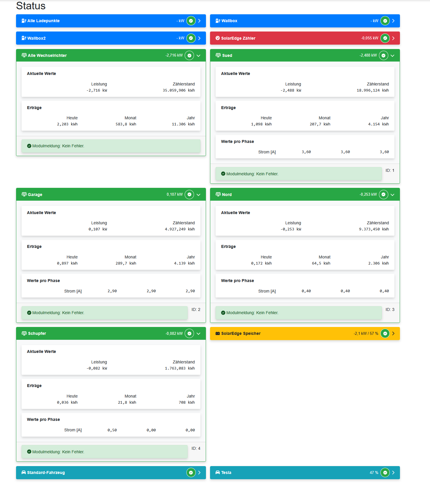Screen dimensions: 430x504
Task: Expand SolarEdge Zähler with right chevron
Action: pyautogui.click(x=394, y=38)
